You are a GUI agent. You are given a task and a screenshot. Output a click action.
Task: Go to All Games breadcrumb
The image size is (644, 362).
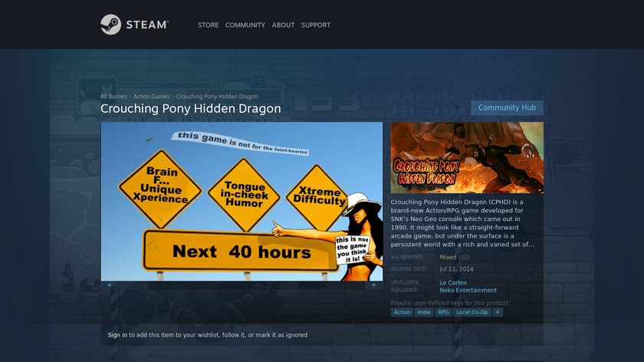[113, 97]
